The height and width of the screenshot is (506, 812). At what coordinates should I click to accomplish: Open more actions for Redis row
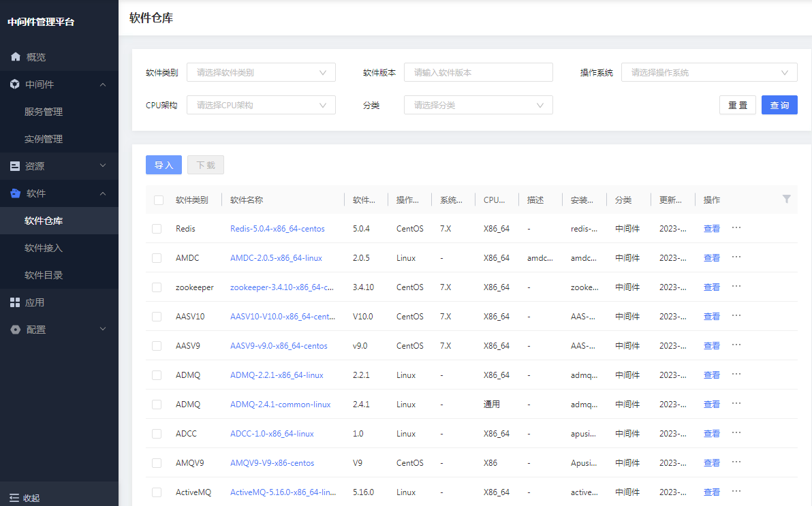[x=736, y=227]
